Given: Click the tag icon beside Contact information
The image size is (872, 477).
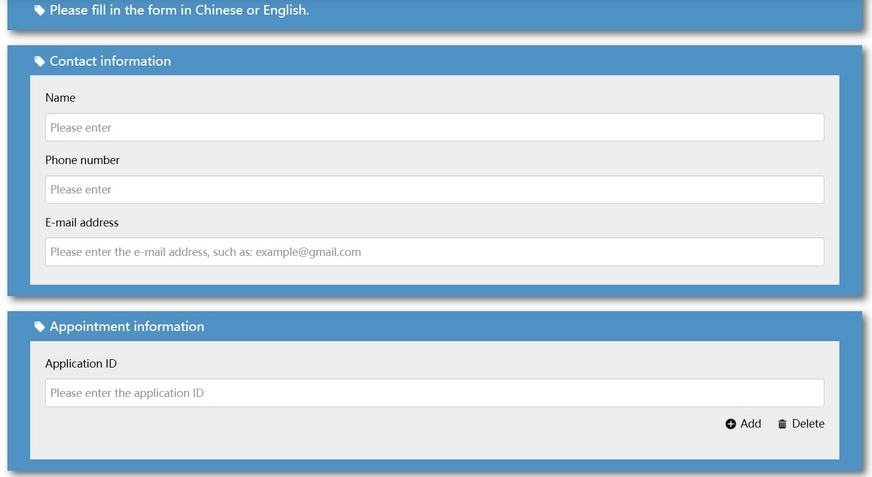Looking at the screenshot, I should tap(39, 61).
